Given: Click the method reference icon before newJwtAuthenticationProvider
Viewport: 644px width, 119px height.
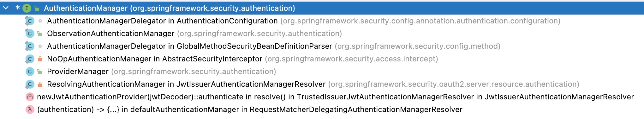Looking at the screenshot, I should click(30, 97).
